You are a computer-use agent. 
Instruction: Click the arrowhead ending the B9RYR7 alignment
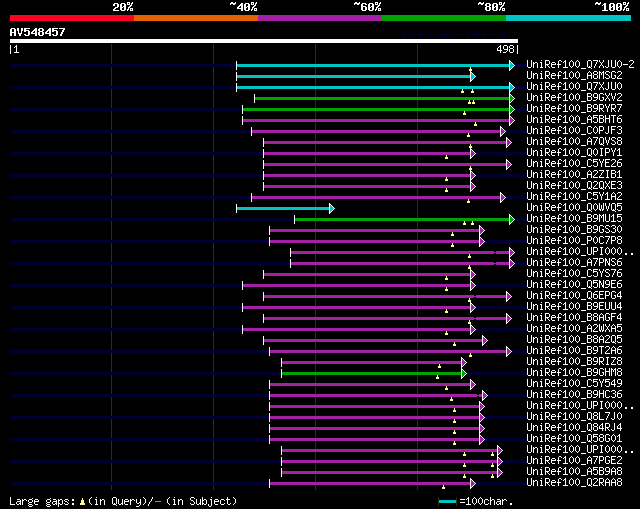tap(512, 109)
